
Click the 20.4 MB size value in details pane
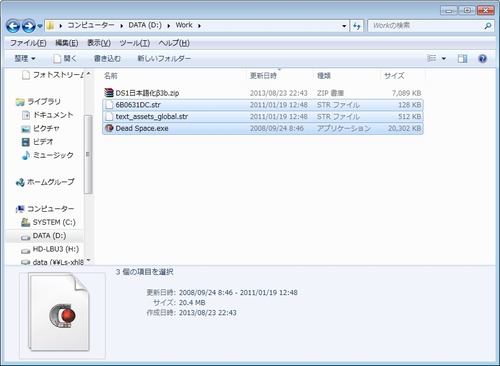coord(192,303)
